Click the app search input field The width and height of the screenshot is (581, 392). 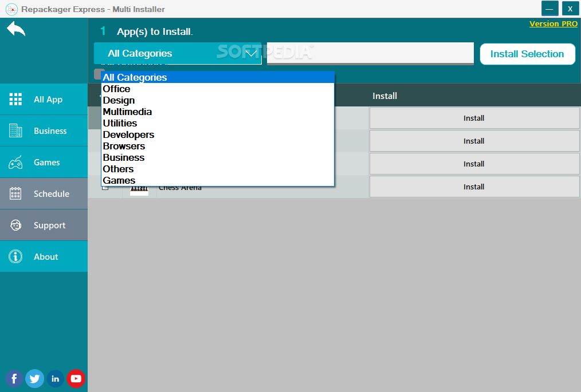click(370, 53)
